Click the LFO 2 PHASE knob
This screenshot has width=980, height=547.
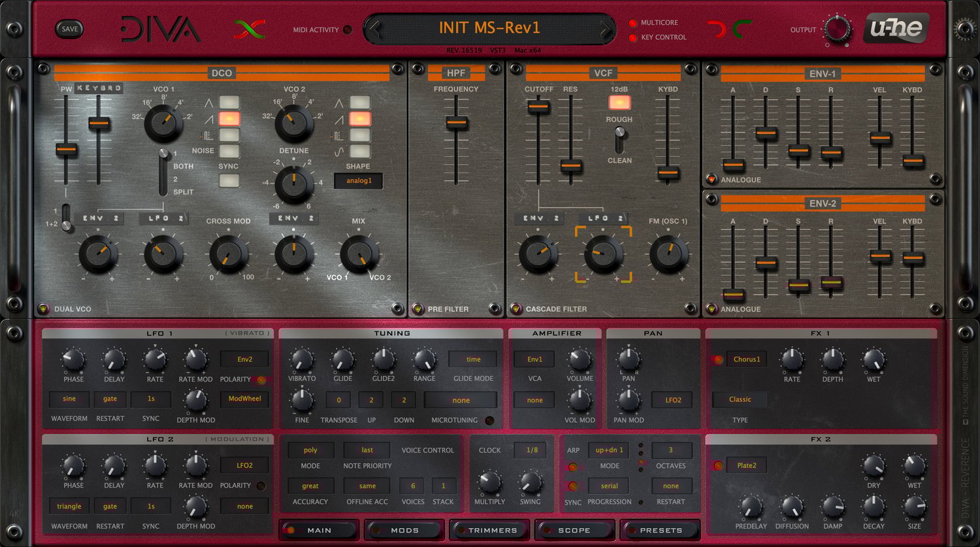[x=73, y=466]
